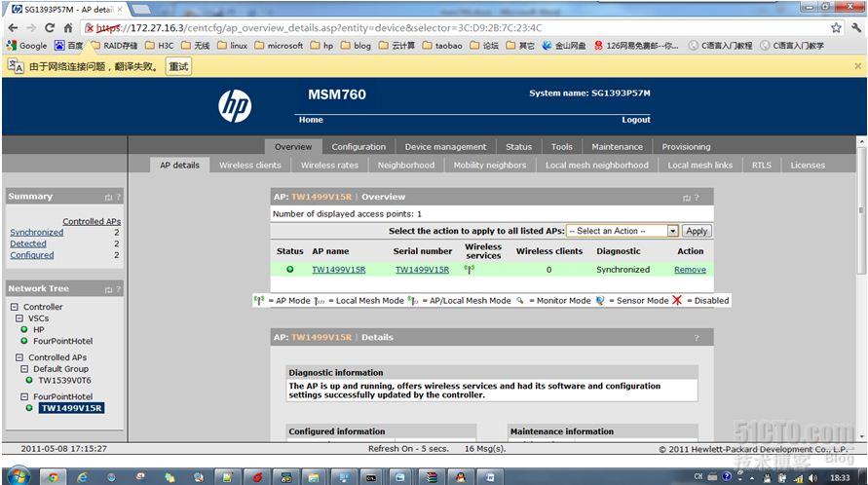Image resolution: width=868 pixels, height=485 pixels.
Task: Click the wireless services AP mode icon in row
Action: point(470,270)
